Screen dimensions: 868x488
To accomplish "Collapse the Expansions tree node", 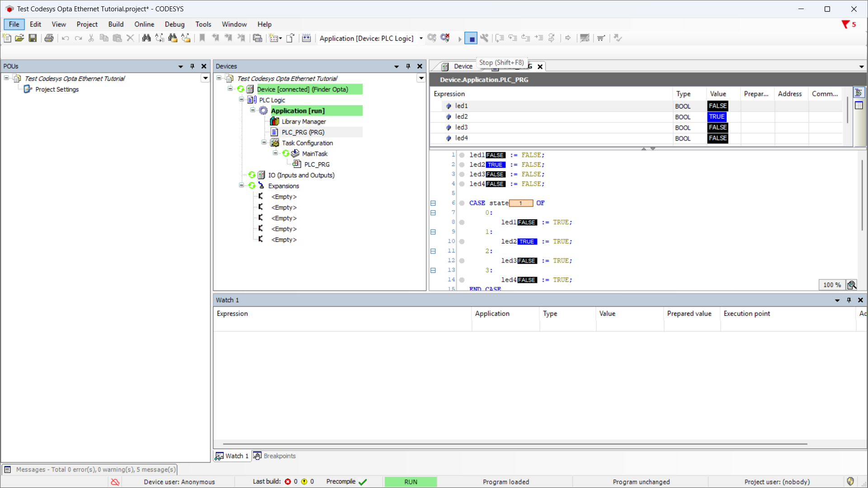I will click(x=241, y=186).
